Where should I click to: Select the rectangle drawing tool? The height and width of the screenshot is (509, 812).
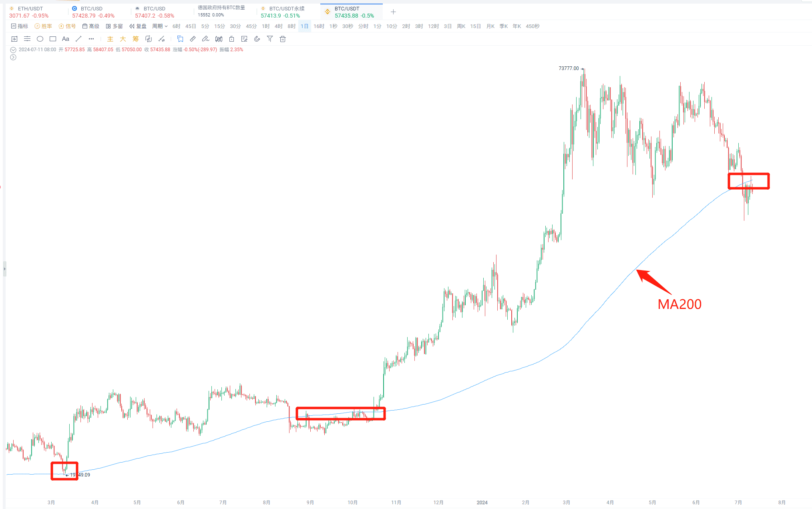pos(53,39)
